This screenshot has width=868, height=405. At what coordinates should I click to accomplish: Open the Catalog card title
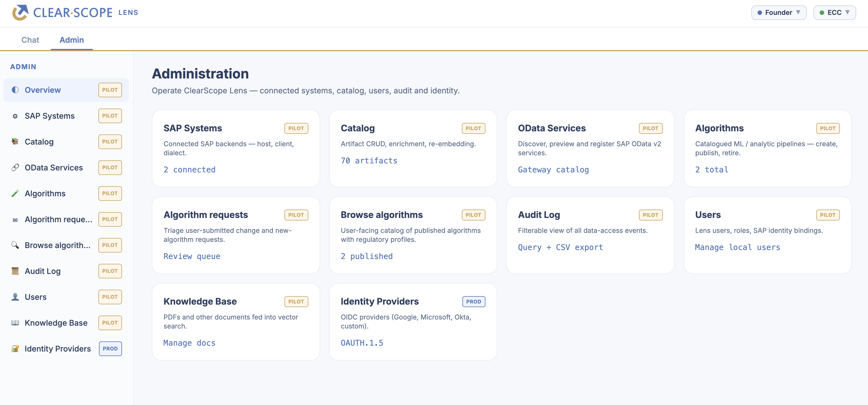358,128
